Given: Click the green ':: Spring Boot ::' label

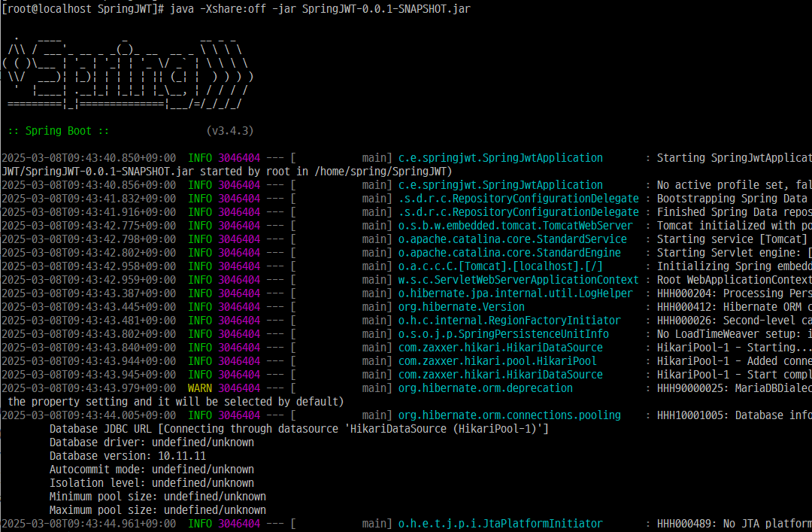Looking at the screenshot, I should pyautogui.click(x=59, y=131).
